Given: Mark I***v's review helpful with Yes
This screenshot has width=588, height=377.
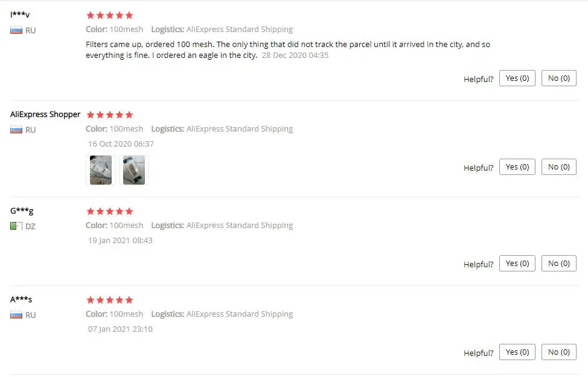Looking at the screenshot, I should [x=517, y=78].
